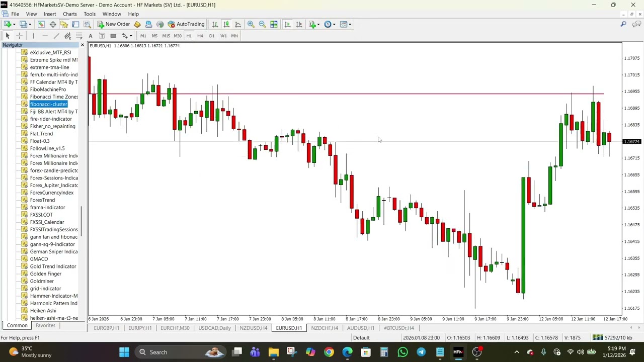Open the Data Window crosshair icon
The height and width of the screenshot is (362, 644).
(x=53, y=24)
